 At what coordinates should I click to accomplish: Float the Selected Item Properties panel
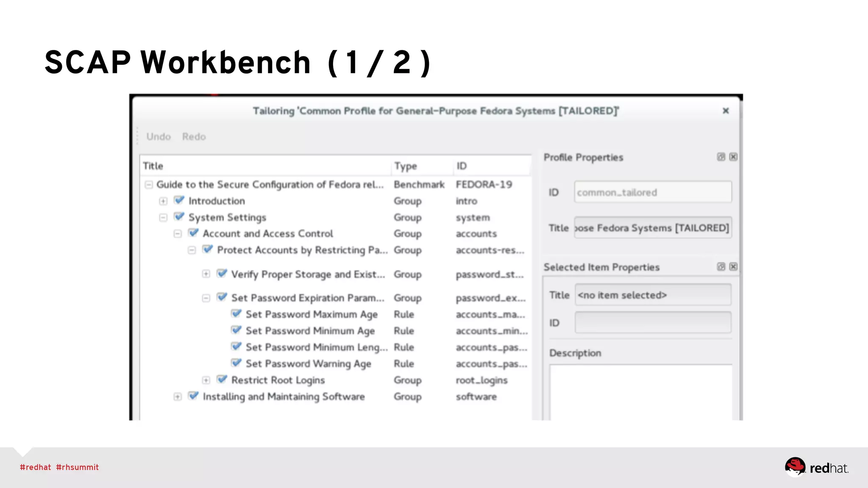(721, 267)
